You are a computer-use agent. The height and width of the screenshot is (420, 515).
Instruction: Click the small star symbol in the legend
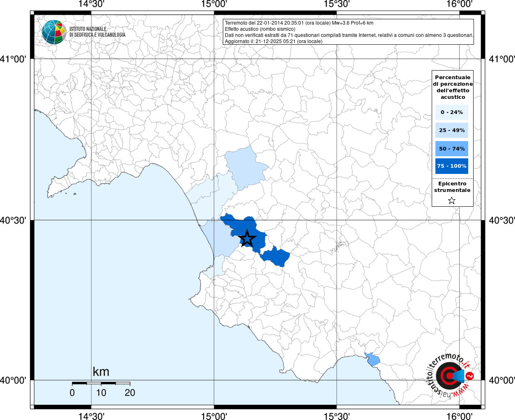[452, 201]
